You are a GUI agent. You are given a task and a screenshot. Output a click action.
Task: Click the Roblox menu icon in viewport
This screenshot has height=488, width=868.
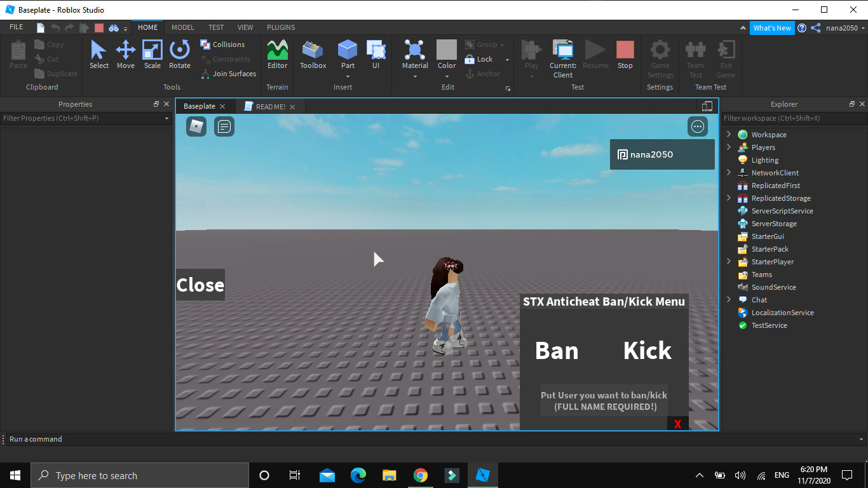point(196,126)
